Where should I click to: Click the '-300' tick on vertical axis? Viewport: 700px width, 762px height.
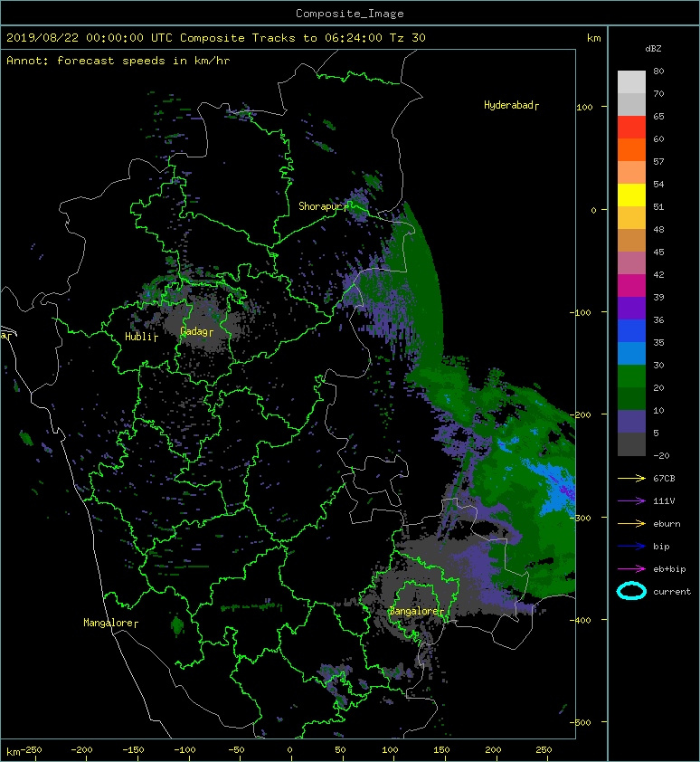click(581, 518)
